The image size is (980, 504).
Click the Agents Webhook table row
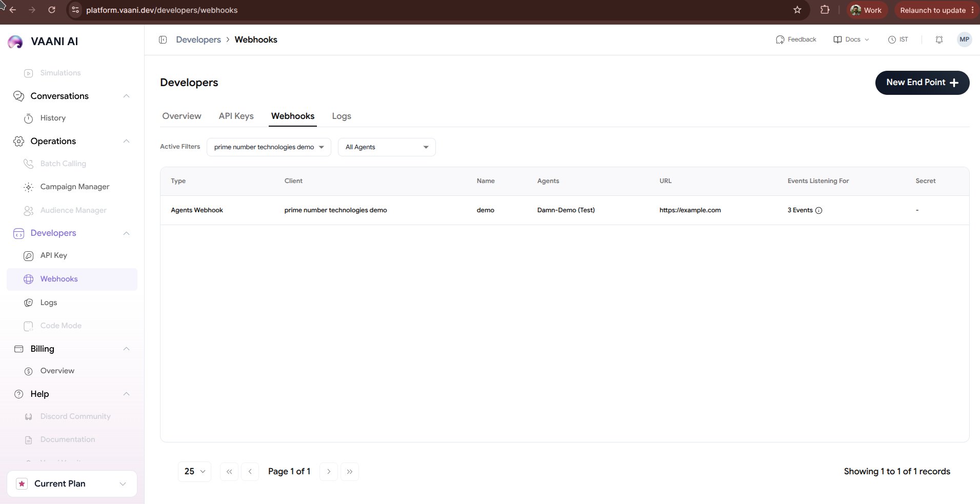tap(565, 210)
